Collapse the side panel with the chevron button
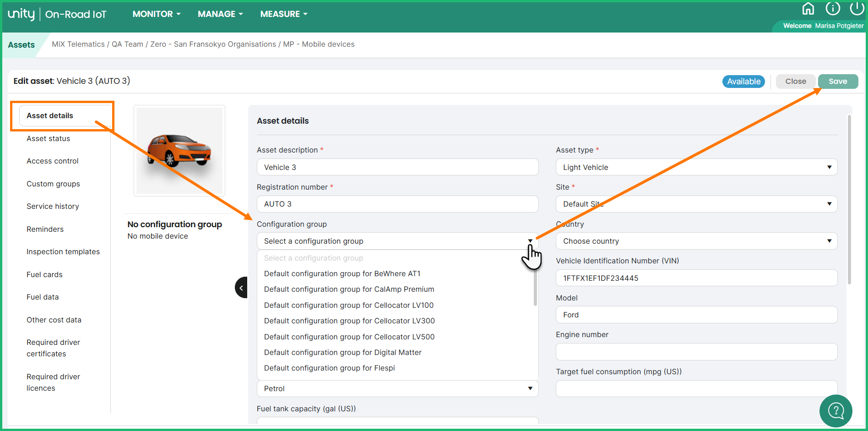 point(241,288)
